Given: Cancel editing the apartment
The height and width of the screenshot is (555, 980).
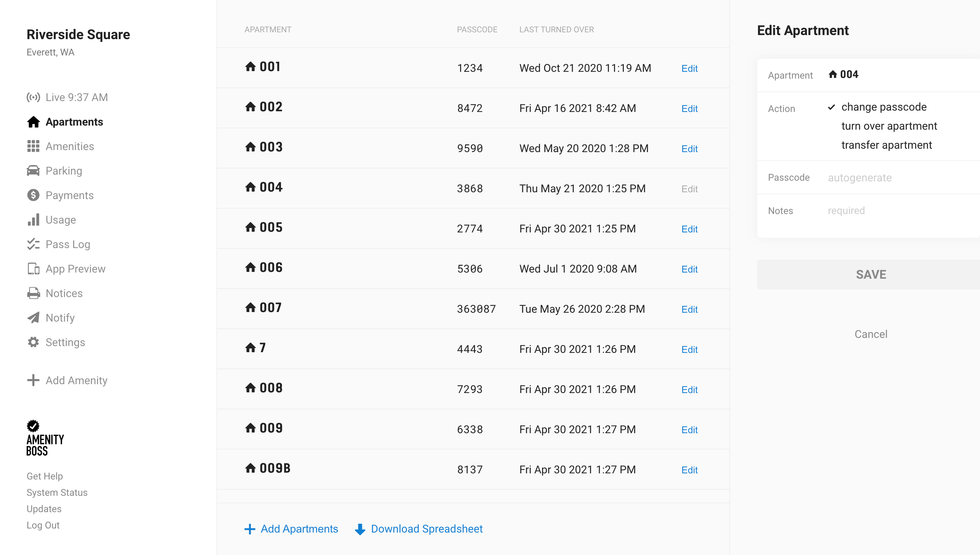Looking at the screenshot, I should point(871,334).
